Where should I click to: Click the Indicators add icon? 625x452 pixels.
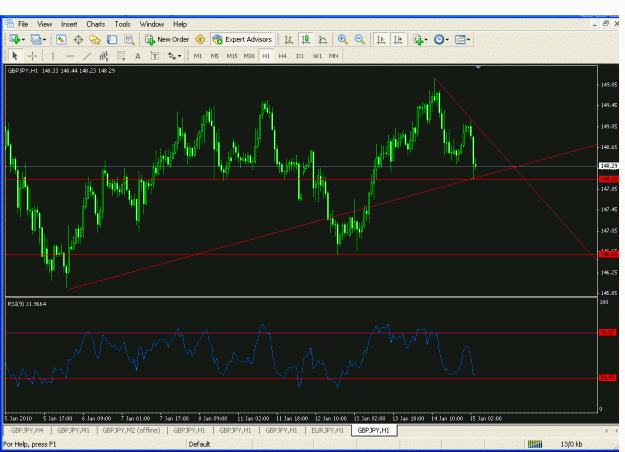[418, 39]
